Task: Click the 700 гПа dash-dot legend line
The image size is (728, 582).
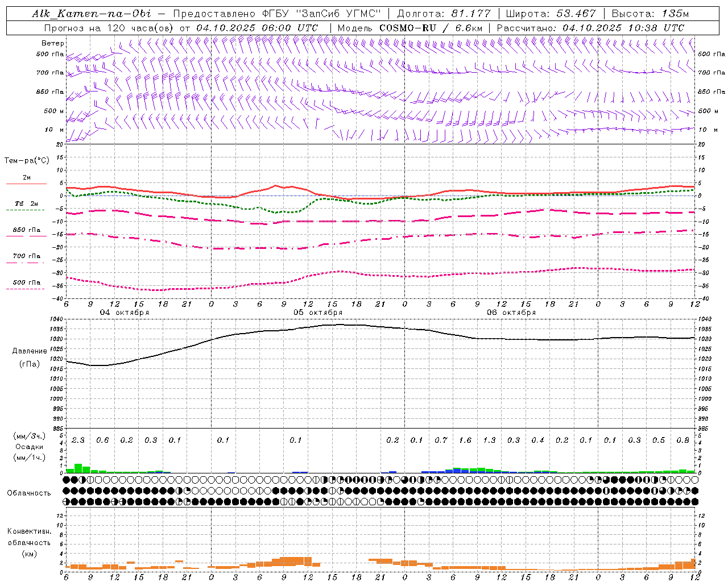Action: (25, 263)
